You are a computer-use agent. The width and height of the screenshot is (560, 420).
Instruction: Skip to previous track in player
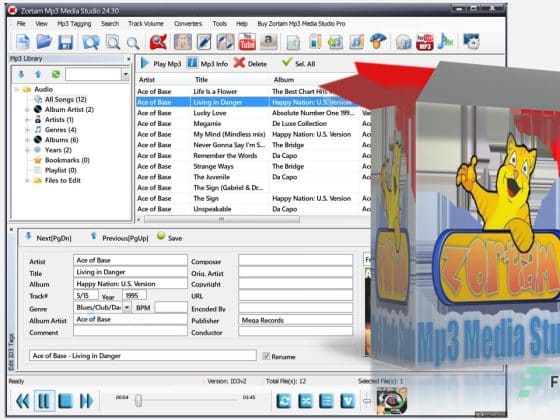23,401
